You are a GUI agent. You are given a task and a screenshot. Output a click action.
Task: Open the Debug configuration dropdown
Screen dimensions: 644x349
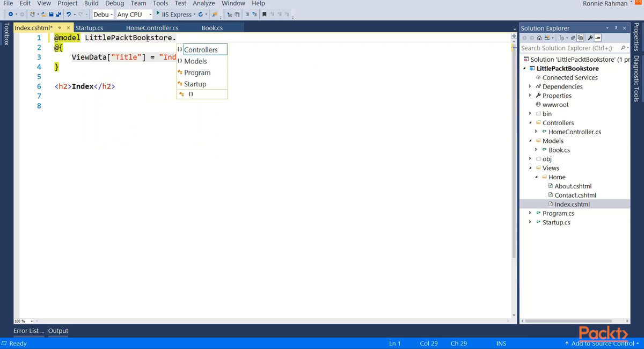[112, 14]
